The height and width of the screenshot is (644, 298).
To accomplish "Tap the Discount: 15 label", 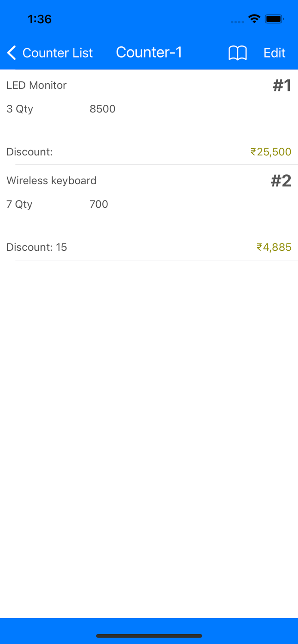I will 37,247.
